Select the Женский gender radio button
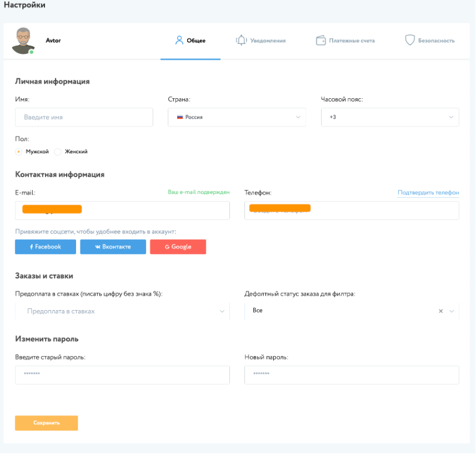The height and width of the screenshot is (454, 476). 58,152
